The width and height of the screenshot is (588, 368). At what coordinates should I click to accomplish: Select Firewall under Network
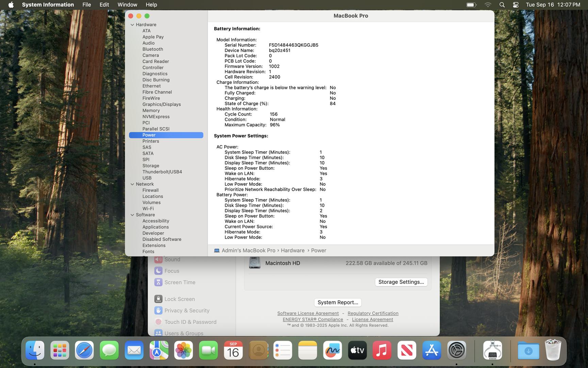[x=150, y=190]
